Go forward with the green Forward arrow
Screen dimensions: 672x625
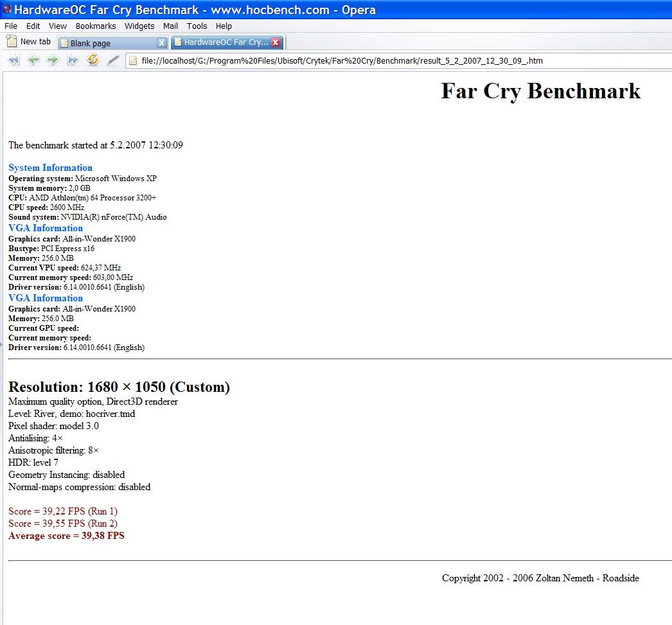[53, 60]
